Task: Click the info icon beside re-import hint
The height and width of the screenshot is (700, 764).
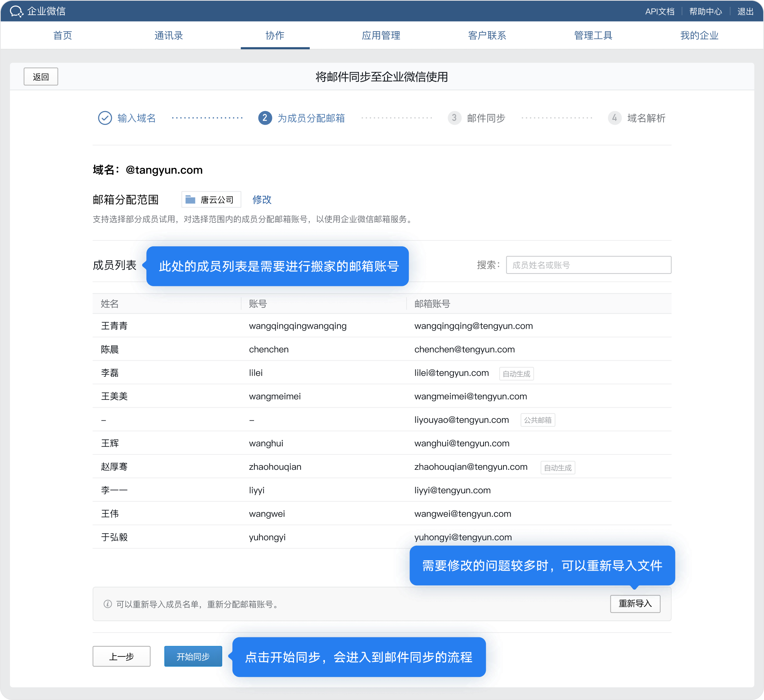Action: click(108, 604)
